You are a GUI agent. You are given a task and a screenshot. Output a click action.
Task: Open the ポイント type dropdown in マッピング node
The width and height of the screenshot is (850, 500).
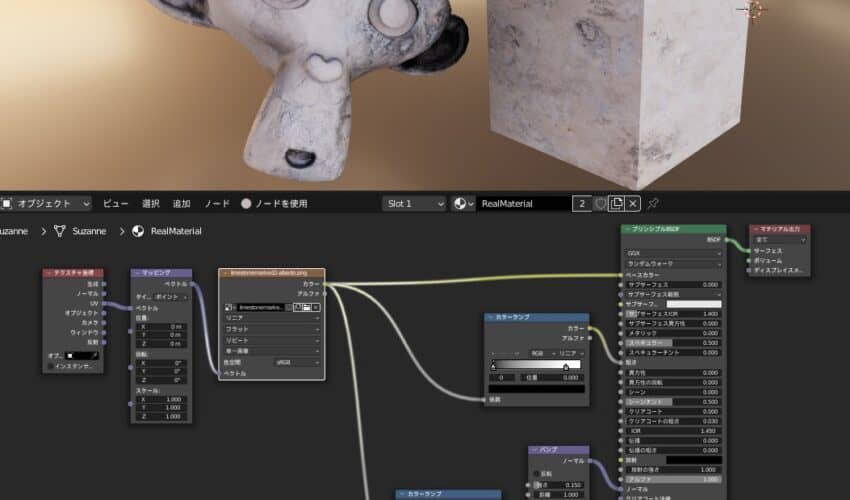pyautogui.click(x=170, y=297)
